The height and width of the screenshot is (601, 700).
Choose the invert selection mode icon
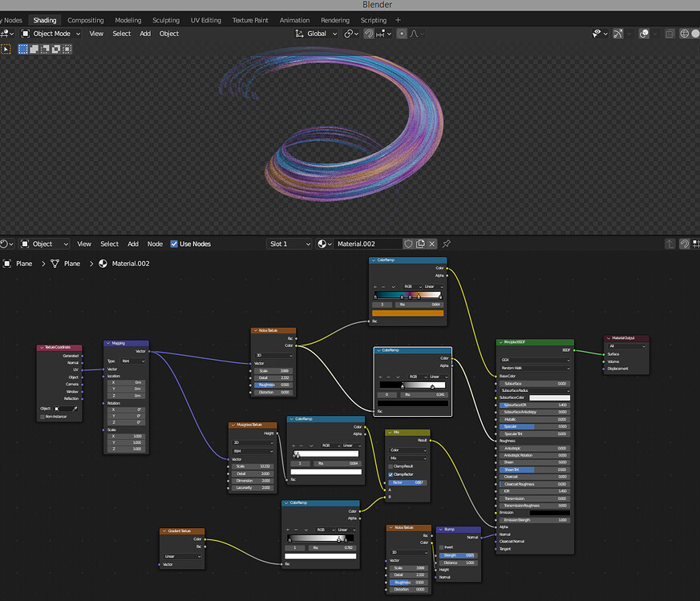(x=56, y=49)
